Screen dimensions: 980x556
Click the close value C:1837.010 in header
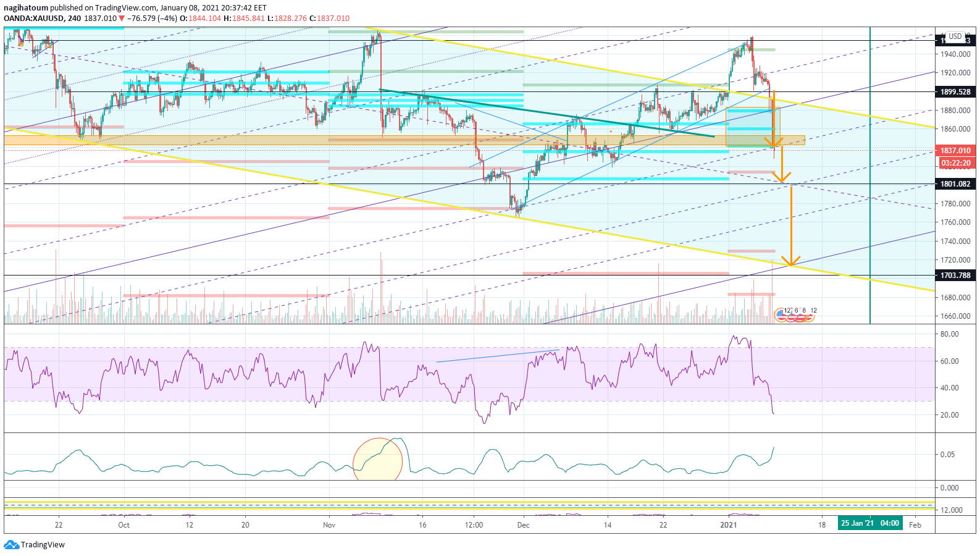(330, 18)
